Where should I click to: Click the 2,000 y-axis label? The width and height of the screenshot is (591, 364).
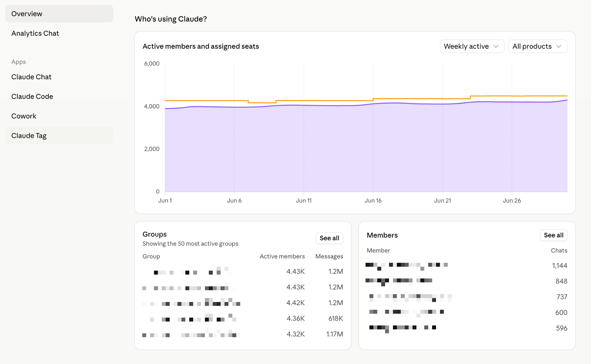152,149
